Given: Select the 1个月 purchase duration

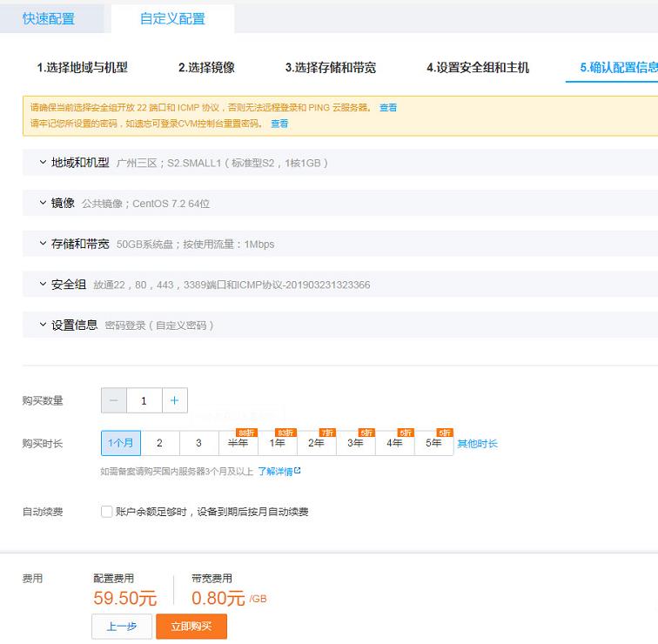Looking at the screenshot, I should coord(120,443).
